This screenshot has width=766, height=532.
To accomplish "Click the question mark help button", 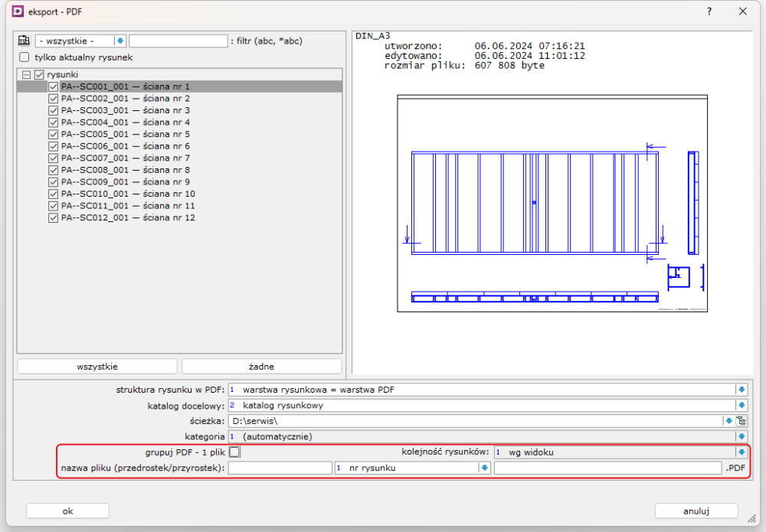I will 709,11.
